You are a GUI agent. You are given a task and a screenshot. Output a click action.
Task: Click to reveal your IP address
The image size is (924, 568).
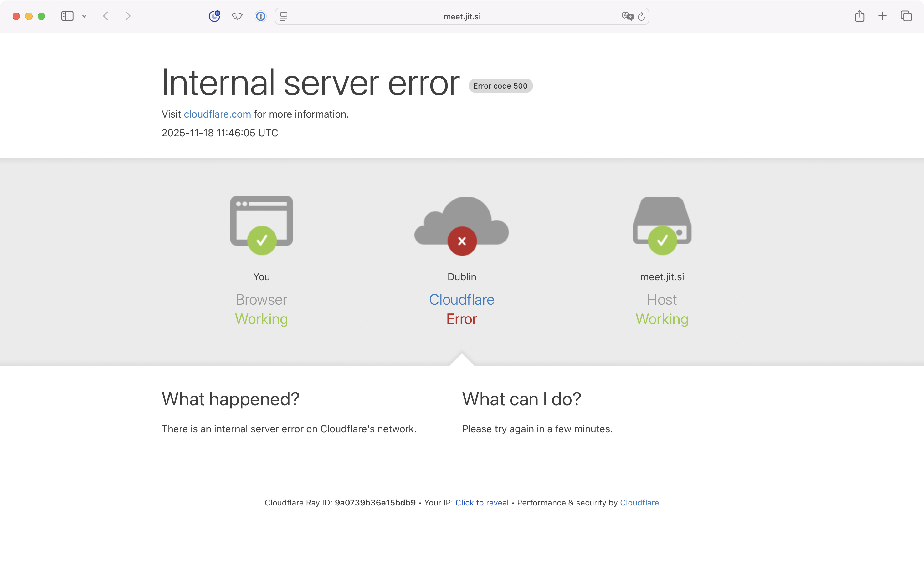click(x=481, y=503)
